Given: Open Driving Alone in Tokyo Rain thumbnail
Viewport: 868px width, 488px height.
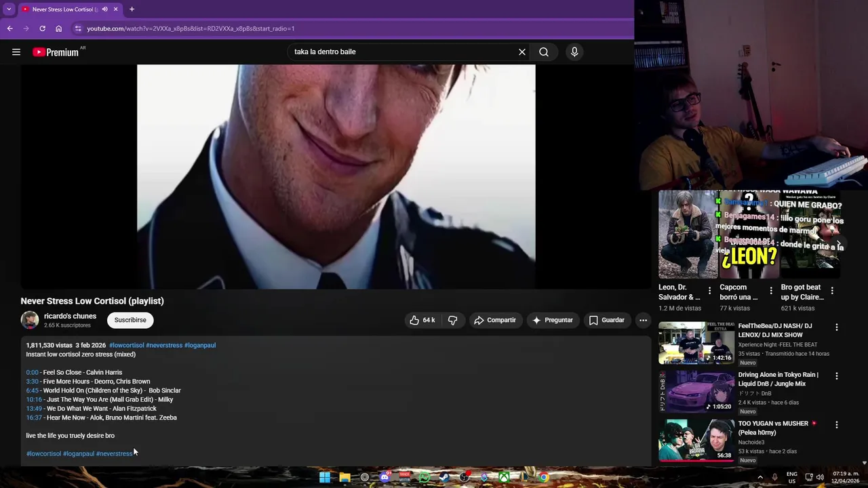Looking at the screenshot, I should coord(696,392).
